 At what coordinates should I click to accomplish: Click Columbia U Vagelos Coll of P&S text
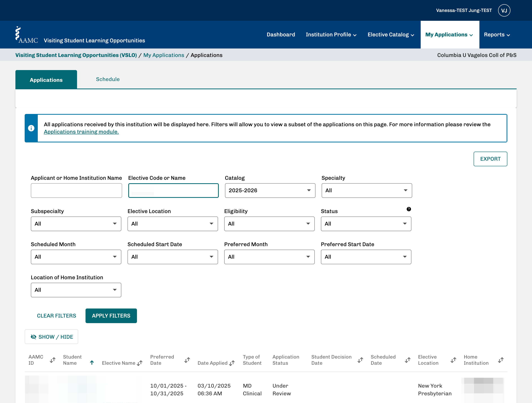point(477,55)
